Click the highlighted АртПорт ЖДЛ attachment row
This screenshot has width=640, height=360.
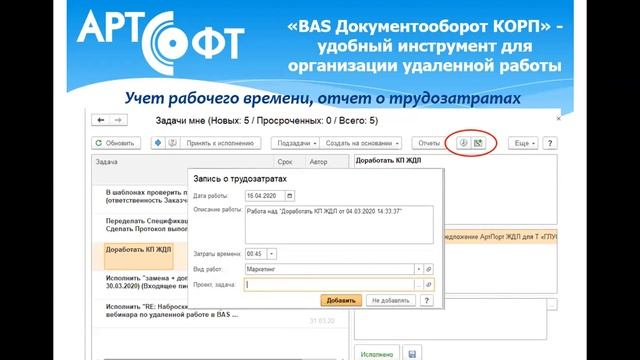point(500,237)
